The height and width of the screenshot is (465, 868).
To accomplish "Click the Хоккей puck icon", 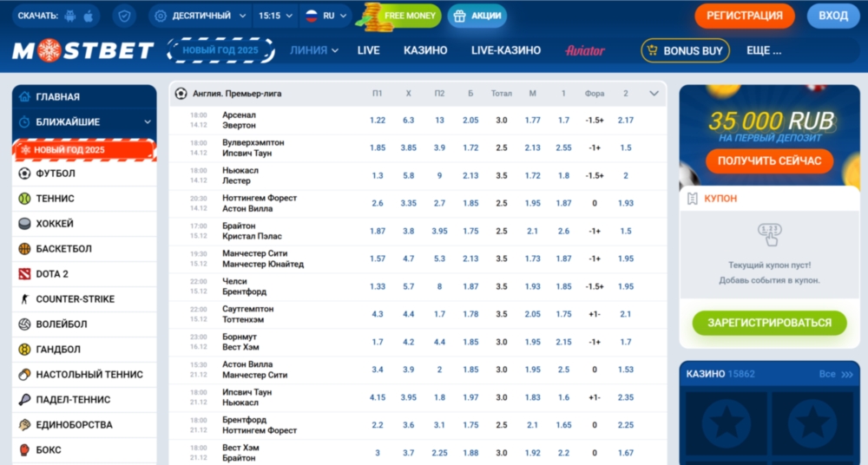I will [x=24, y=224].
